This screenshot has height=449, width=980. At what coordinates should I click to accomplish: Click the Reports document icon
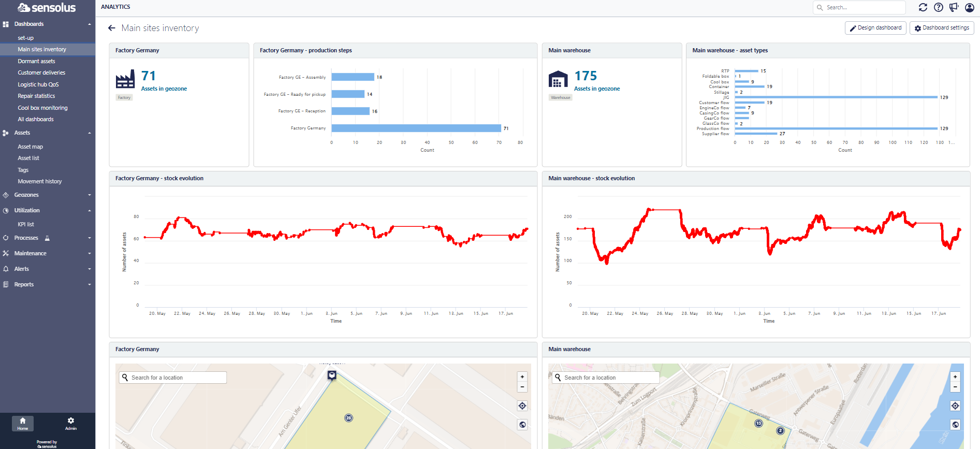[x=6, y=285]
